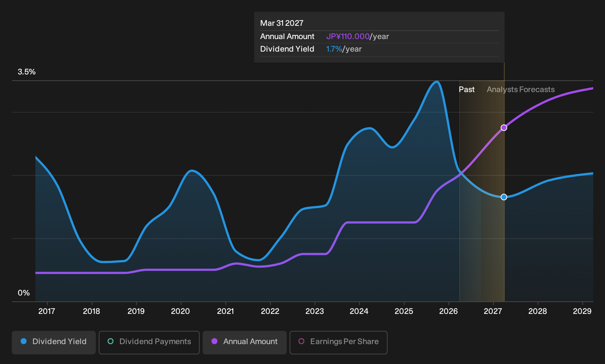Screen dimensions: 605x364
Task: Click the 1.7%/year tooltip value
Action: tap(344, 49)
